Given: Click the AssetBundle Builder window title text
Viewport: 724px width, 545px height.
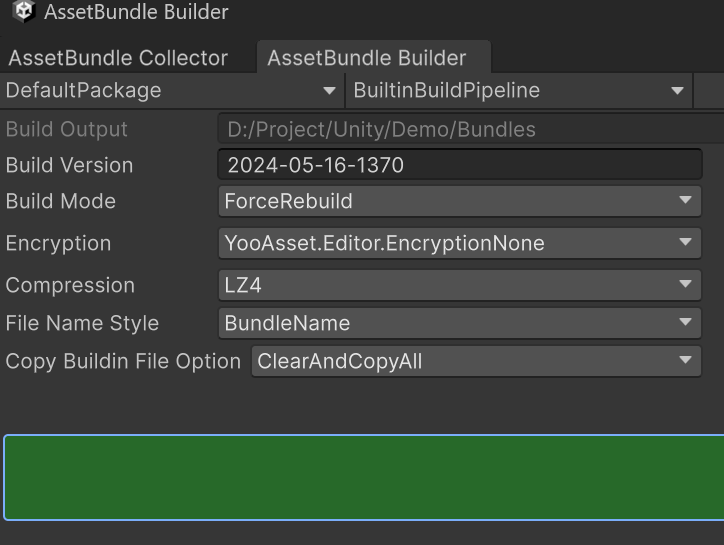Looking at the screenshot, I should click(136, 13).
